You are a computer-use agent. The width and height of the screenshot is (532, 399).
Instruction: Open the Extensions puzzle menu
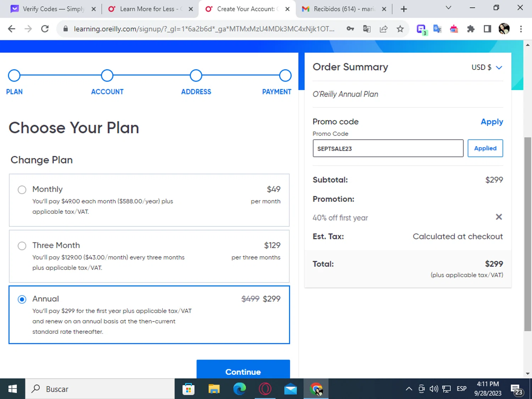[471, 29]
